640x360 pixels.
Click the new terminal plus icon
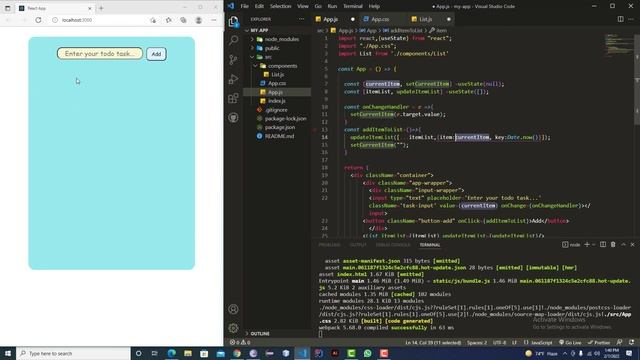pos(587,244)
